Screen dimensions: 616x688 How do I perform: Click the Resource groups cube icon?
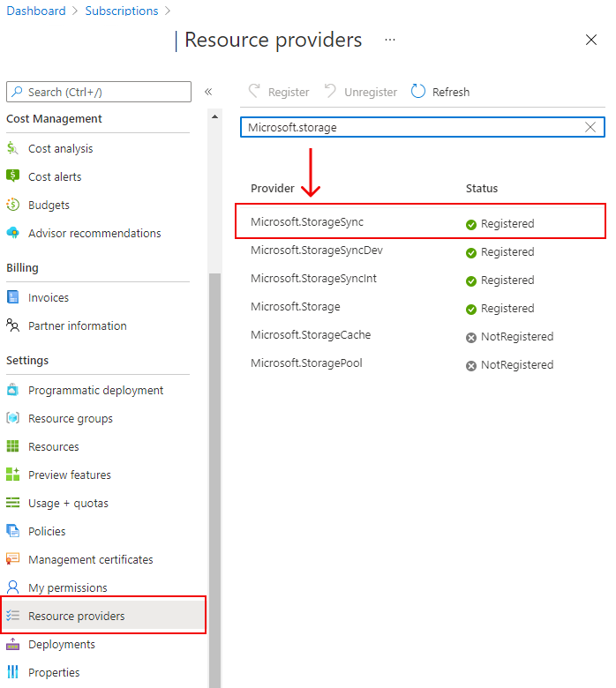tap(12, 418)
